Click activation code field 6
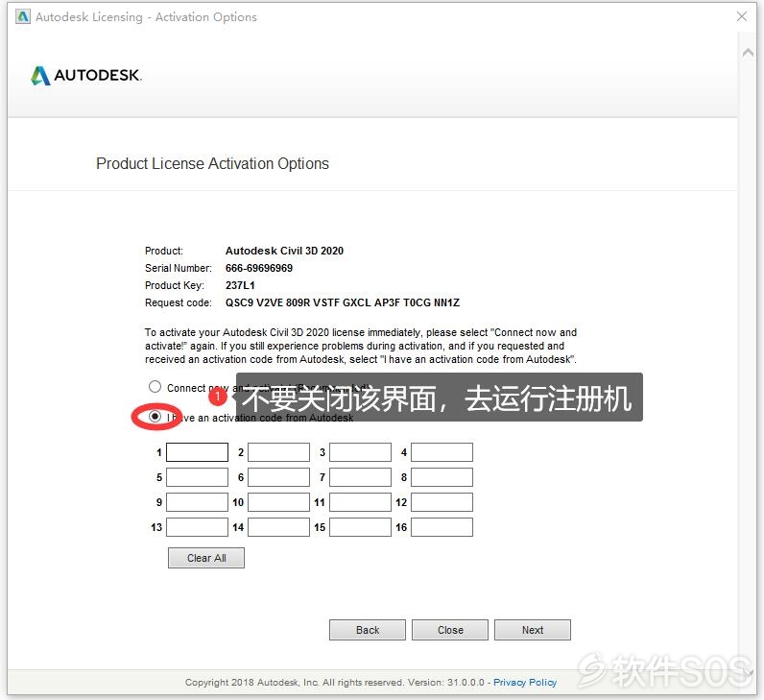Viewport: 764px width, 700px height. coord(278,477)
